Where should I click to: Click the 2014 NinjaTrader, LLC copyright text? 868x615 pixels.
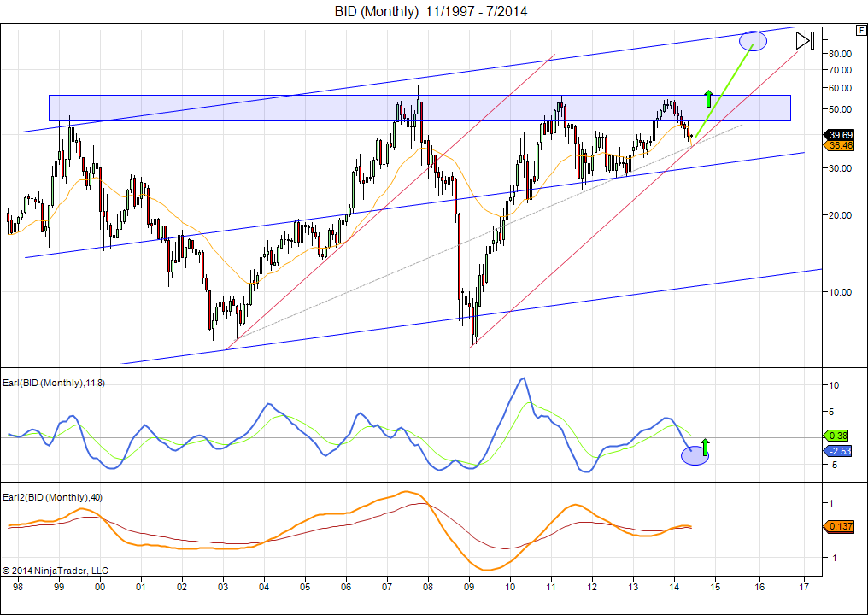click(56, 570)
